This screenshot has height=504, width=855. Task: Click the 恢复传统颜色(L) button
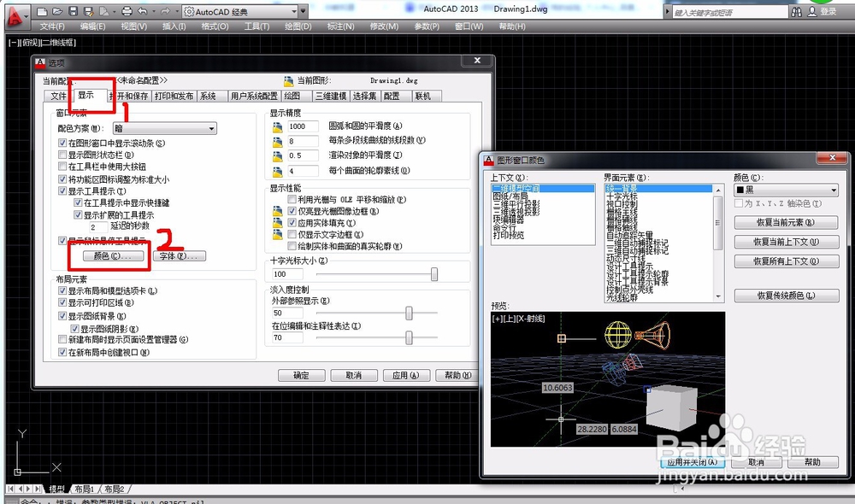tap(787, 296)
